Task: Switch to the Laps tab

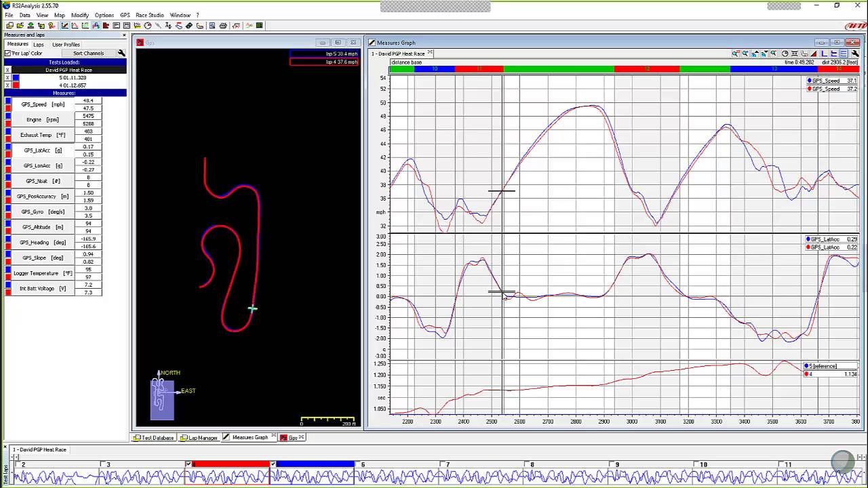Action: click(x=39, y=44)
